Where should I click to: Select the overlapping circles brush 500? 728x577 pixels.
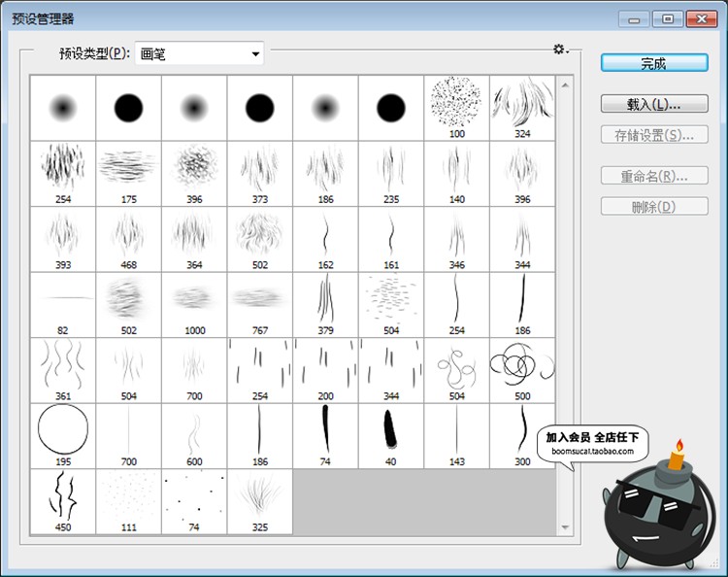(x=522, y=370)
